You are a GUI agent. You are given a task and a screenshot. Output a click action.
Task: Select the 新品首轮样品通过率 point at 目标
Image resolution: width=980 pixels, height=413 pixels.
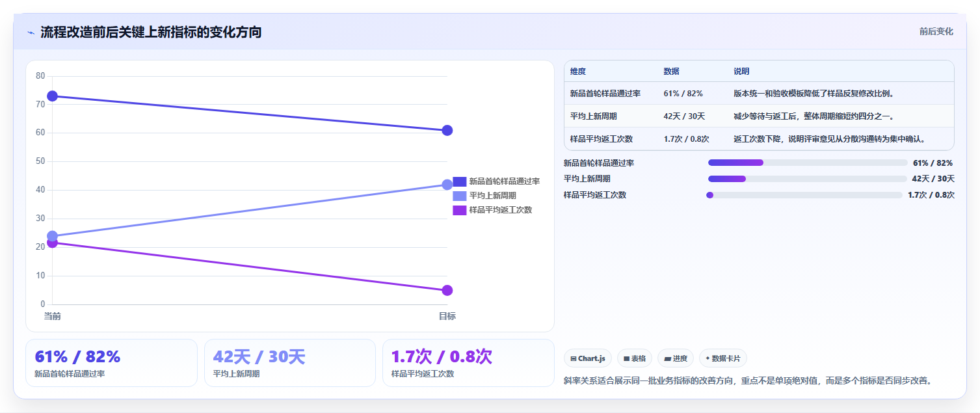(x=447, y=131)
